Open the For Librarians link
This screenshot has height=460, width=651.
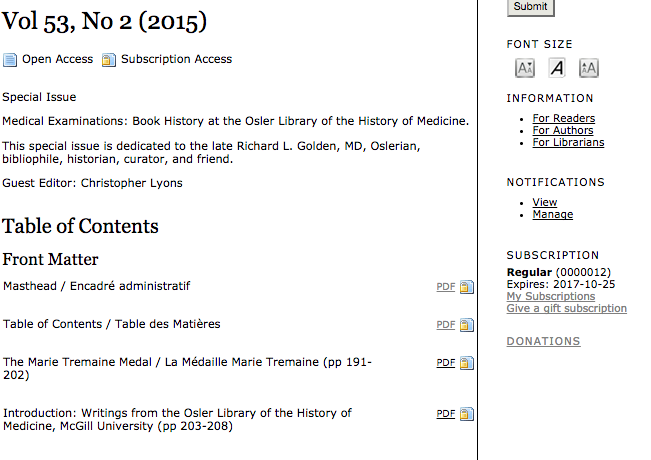pos(568,142)
